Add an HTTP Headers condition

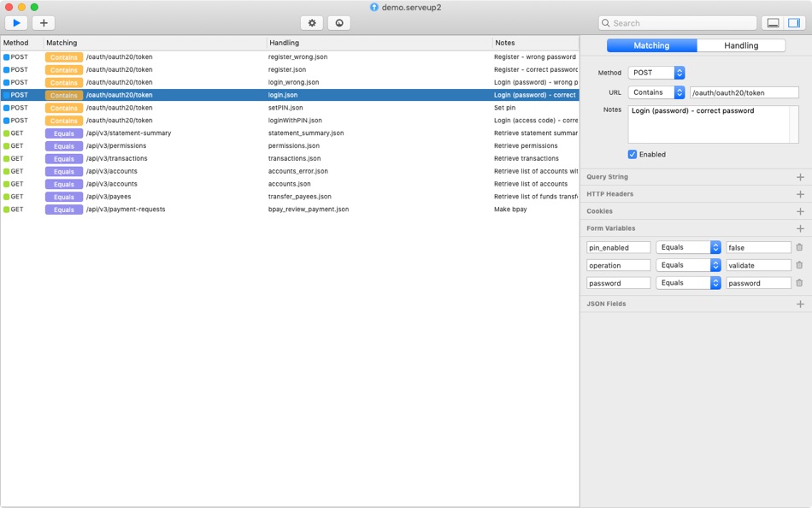(x=800, y=194)
